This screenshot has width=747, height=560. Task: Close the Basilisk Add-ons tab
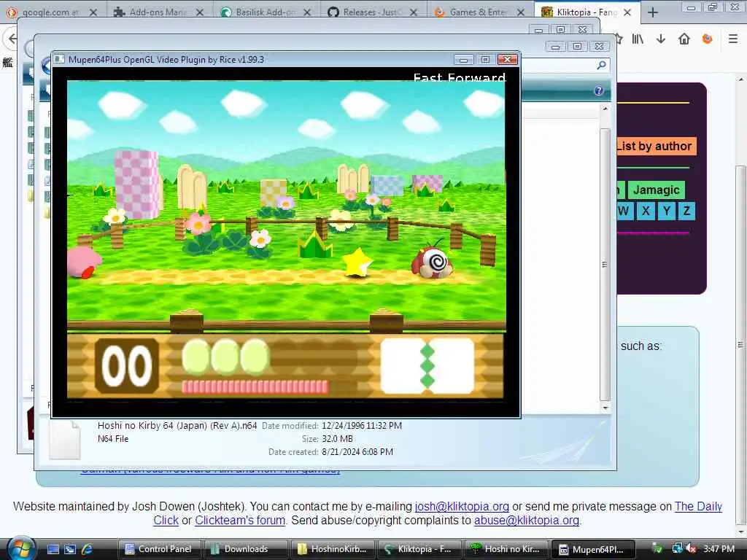(307, 12)
